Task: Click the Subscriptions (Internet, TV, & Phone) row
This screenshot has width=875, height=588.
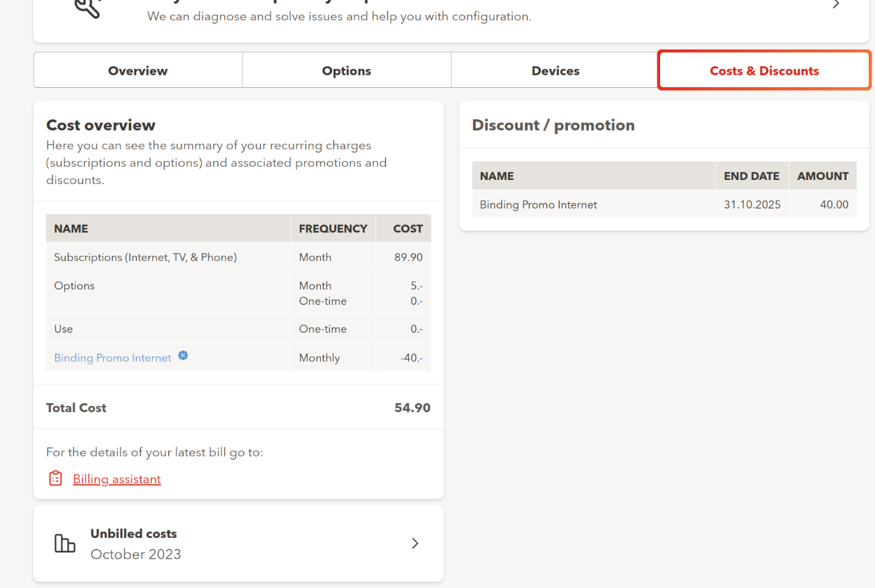Action: tap(145, 257)
